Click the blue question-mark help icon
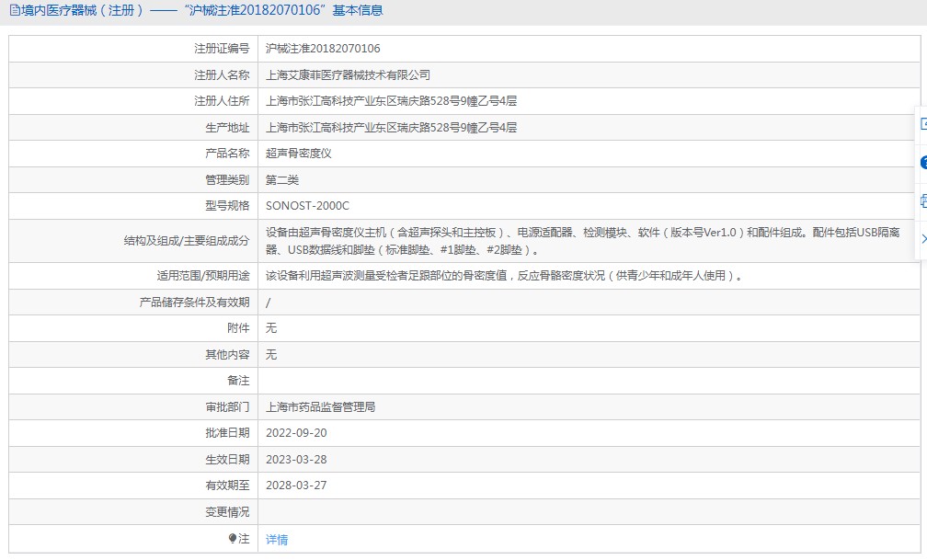The width and height of the screenshot is (927, 560). pos(923,163)
